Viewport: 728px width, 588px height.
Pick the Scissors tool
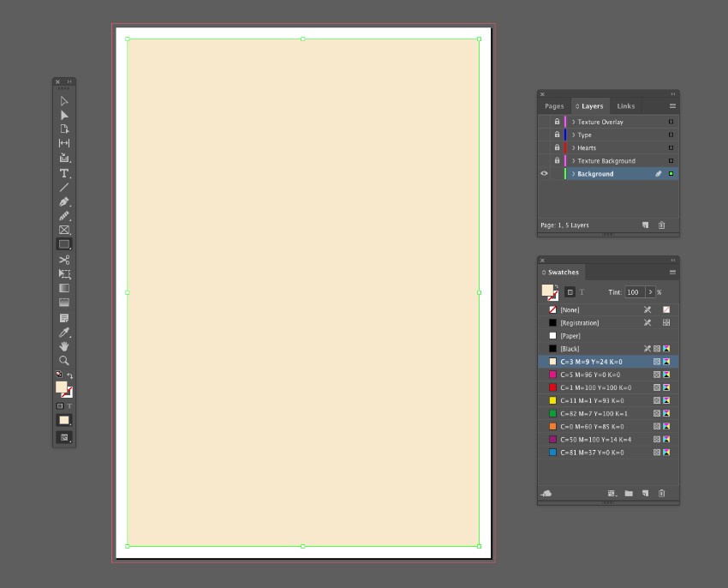tap(63, 260)
